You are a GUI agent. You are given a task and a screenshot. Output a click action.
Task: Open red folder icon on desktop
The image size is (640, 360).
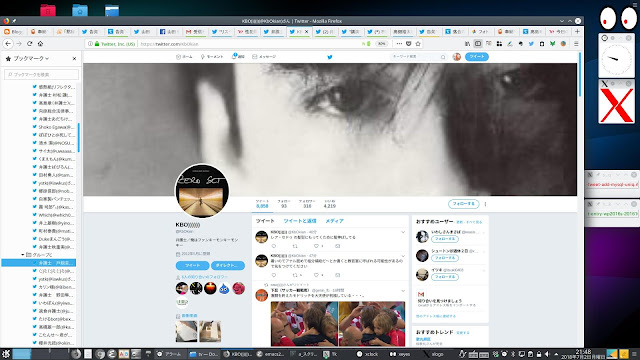(48, 11)
